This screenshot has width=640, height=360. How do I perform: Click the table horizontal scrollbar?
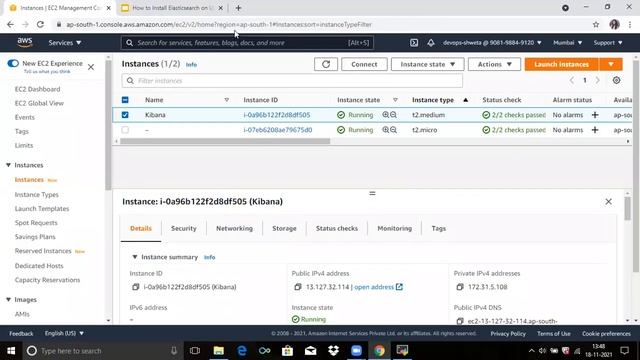pos(225,141)
